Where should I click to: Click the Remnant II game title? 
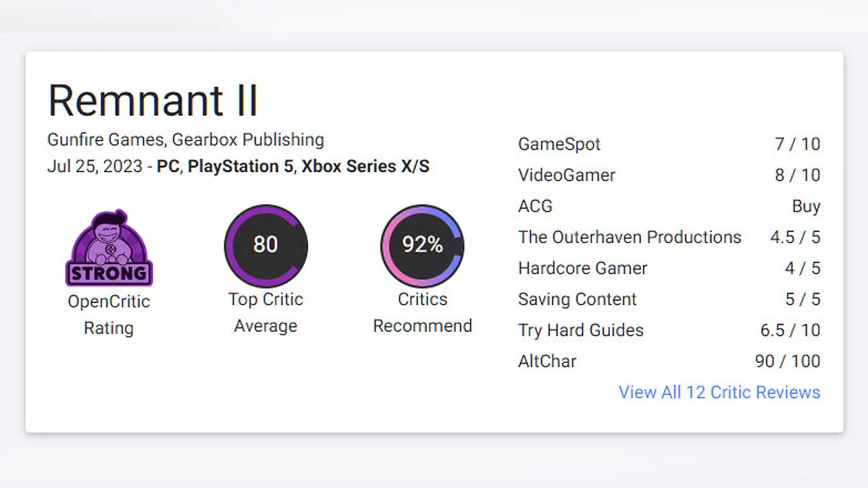(153, 100)
